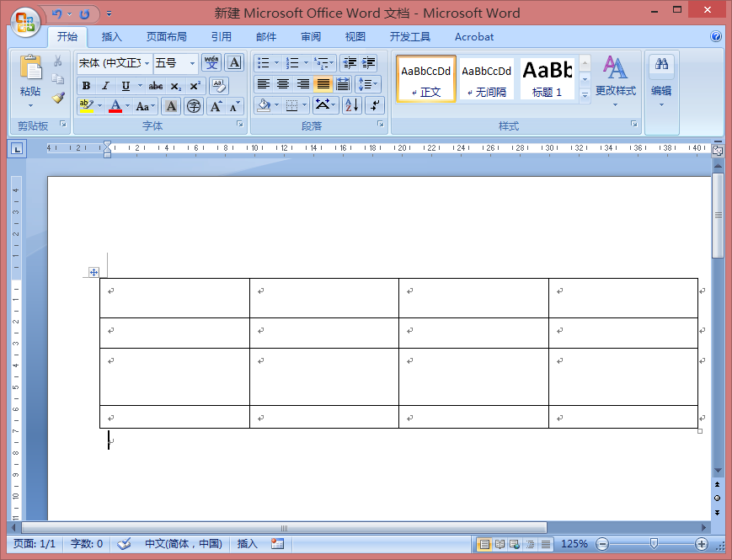The height and width of the screenshot is (560, 732).
Task: Click the yellow text highlight color button
Action: click(87, 106)
